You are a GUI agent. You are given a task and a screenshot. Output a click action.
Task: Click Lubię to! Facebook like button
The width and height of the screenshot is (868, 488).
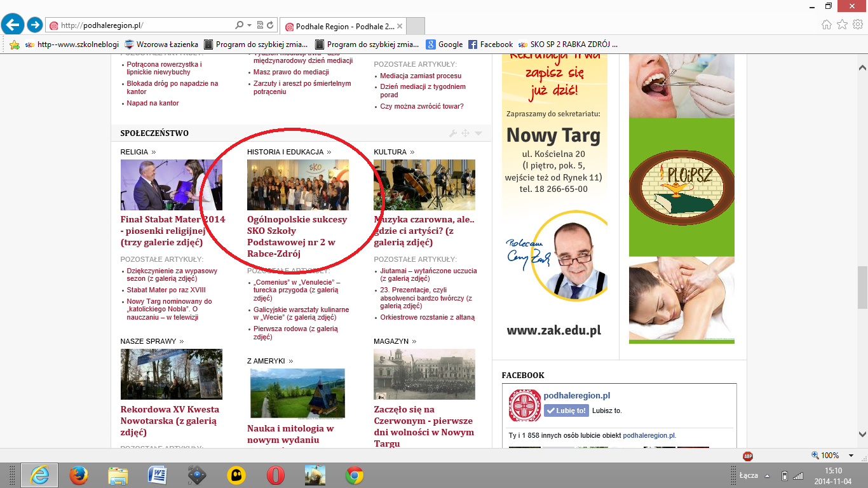pos(566,410)
